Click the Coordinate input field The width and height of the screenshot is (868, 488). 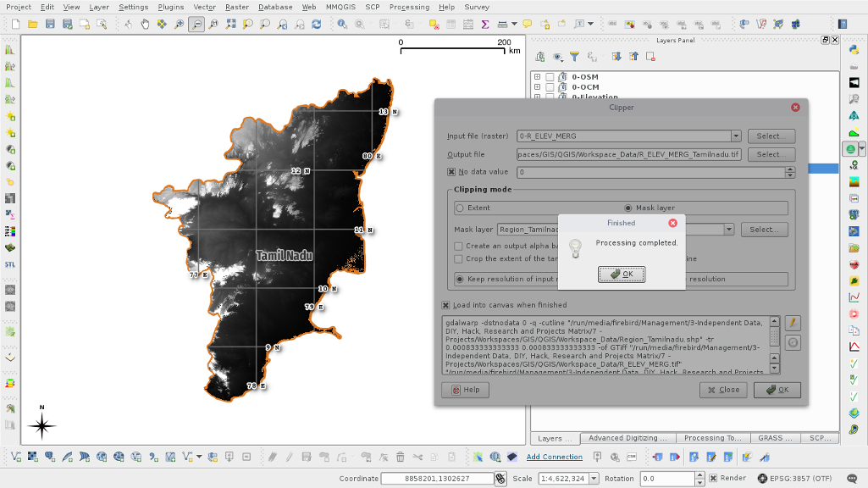click(437, 479)
